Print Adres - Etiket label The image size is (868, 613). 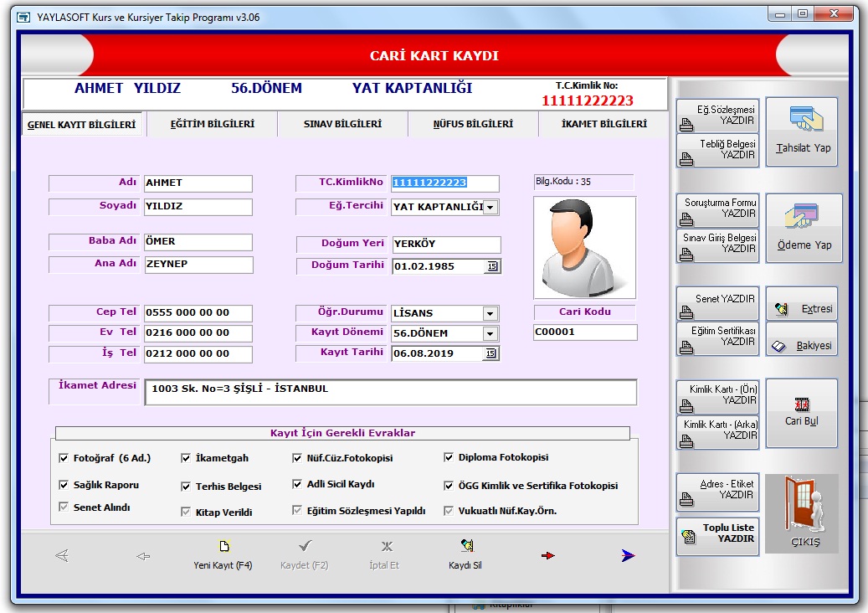pos(717,492)
